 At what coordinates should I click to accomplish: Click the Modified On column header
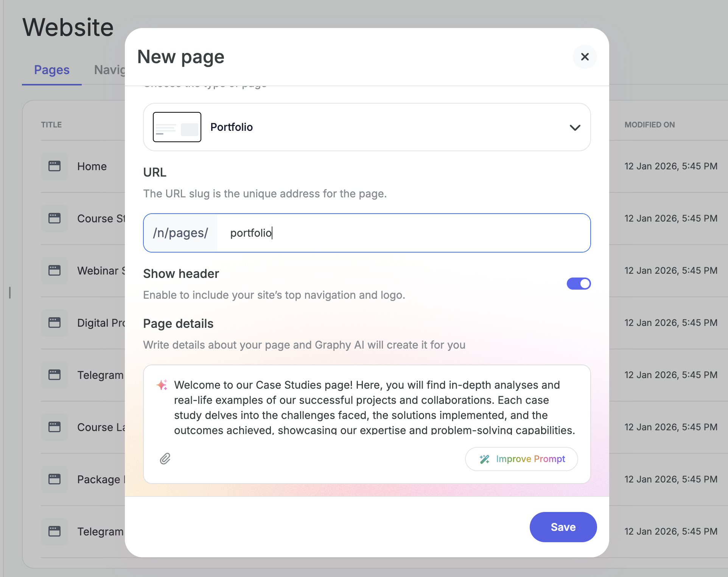pos(649,125)
